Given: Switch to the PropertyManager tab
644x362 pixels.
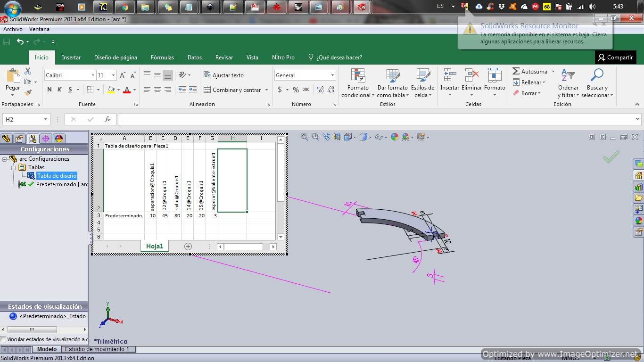Looking at the screenshot, I should pos(19,139).
